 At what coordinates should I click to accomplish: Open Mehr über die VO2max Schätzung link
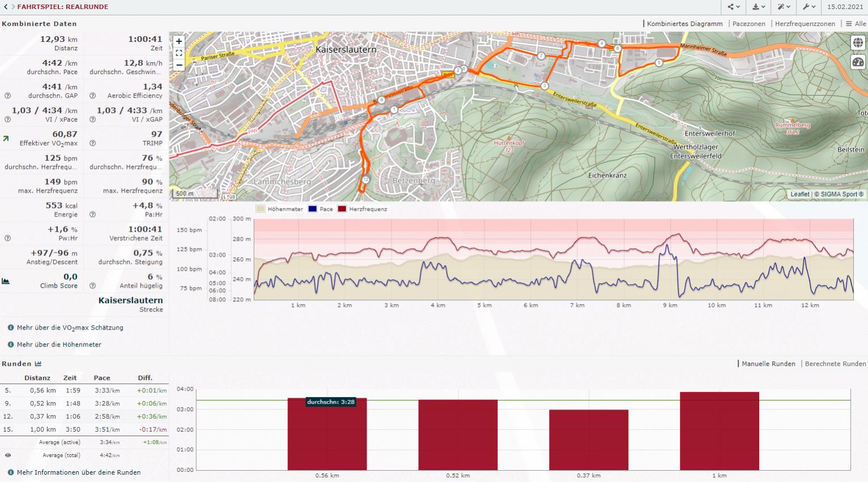coord(70,328)
